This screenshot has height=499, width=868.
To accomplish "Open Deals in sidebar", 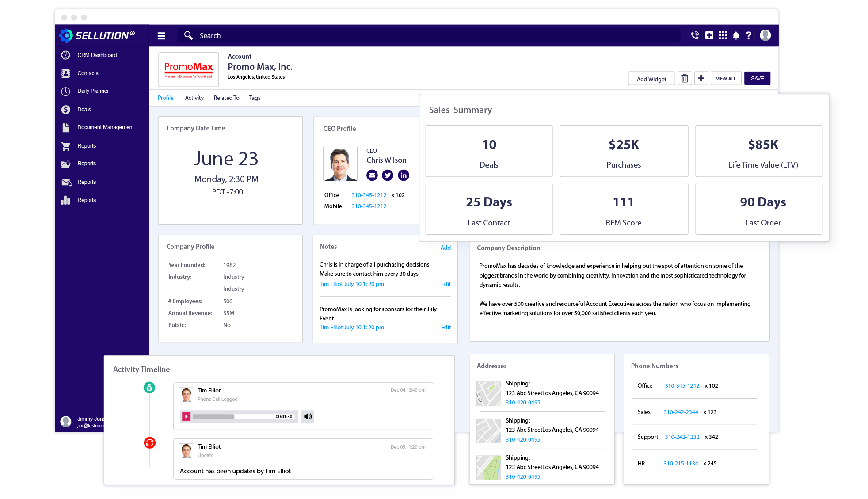I will tap(84, 110).
